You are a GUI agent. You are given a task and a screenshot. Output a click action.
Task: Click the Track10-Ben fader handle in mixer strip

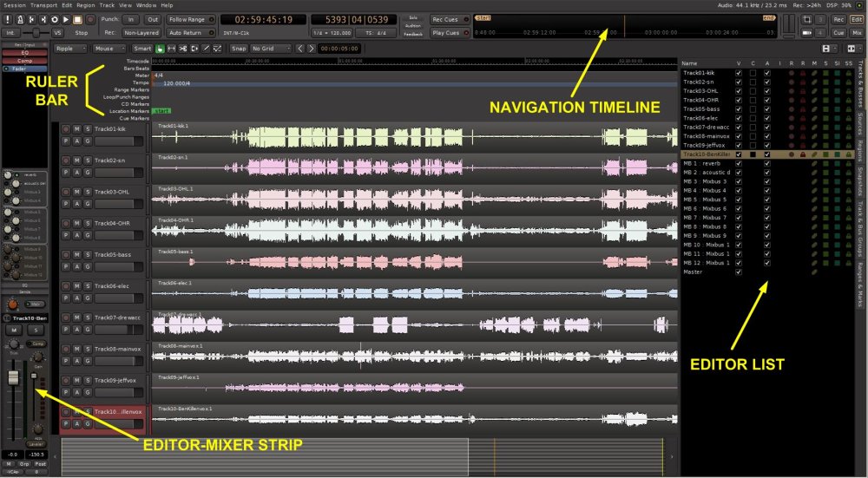click(x=13, y=378)
